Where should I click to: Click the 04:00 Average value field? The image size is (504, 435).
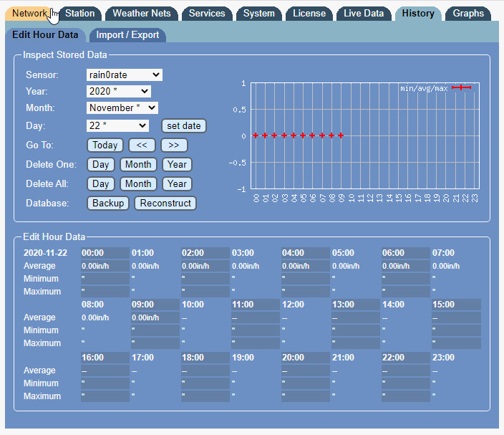click(x=306, y=266)
